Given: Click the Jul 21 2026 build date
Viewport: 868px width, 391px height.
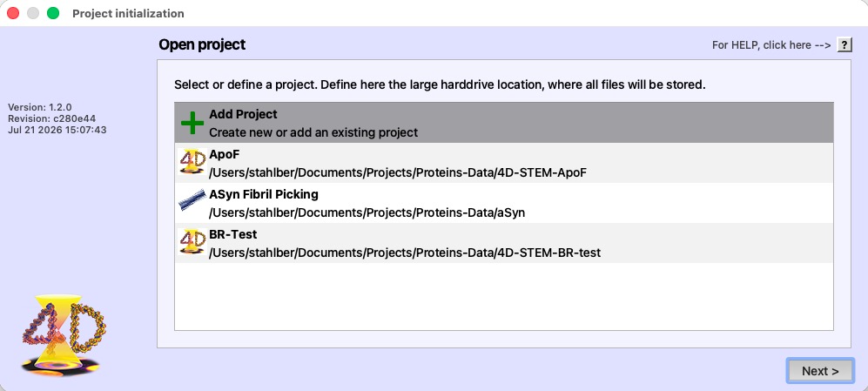Looking at the screenshot, I should (57, 130).
